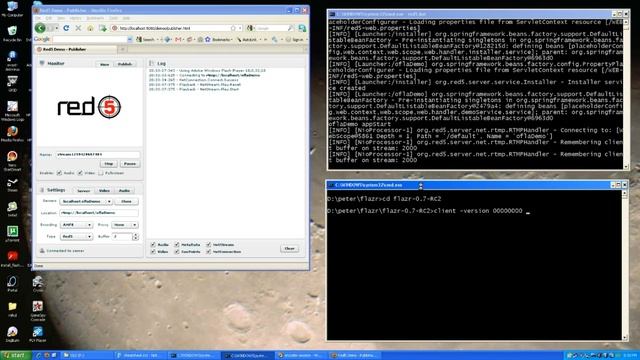Click AutoLink on the Google toolbar
Viewport: 640px width, 360px height.
click(247, 40)
